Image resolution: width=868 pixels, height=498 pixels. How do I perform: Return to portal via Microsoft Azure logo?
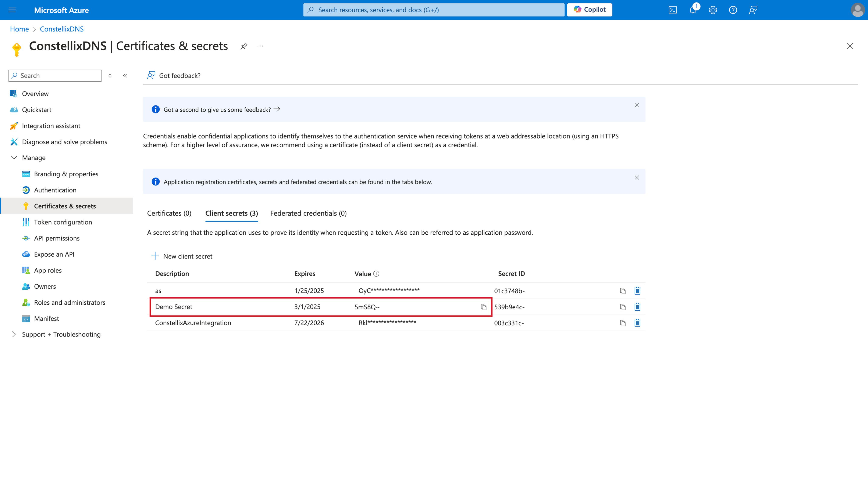point(61,10)
